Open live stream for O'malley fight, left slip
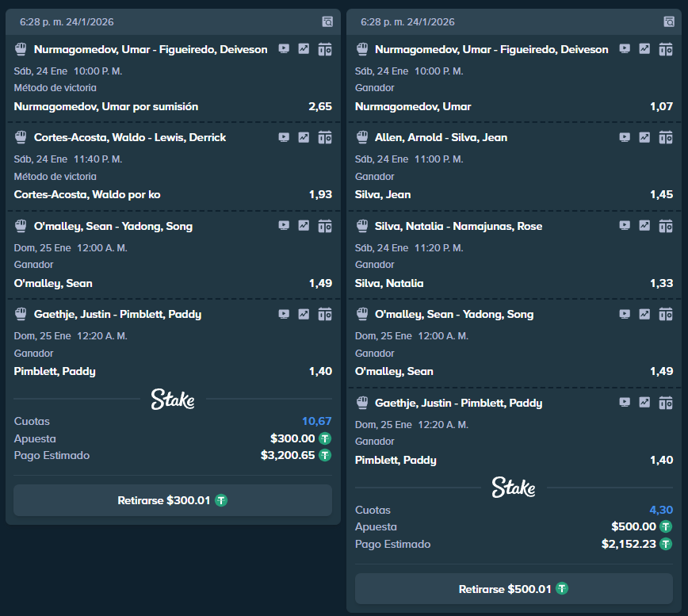The image size is (688, 616). [x=284, y=225]
